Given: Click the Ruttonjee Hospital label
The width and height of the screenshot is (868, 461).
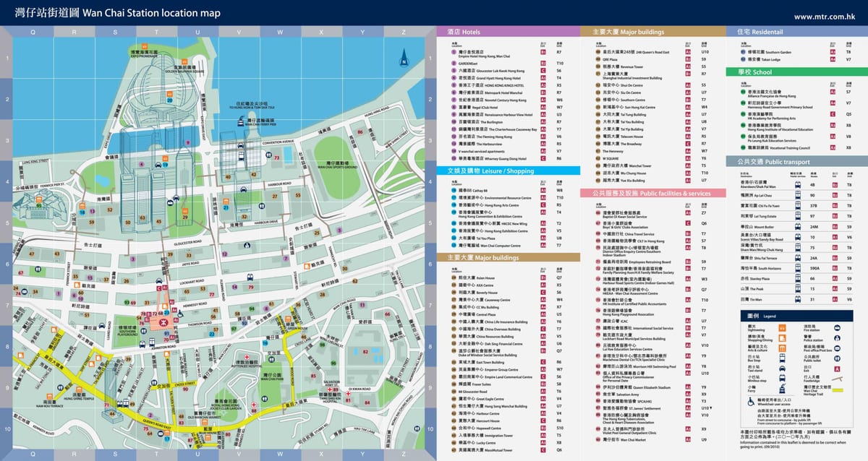Looking at the screenshot, I should 248,366.
